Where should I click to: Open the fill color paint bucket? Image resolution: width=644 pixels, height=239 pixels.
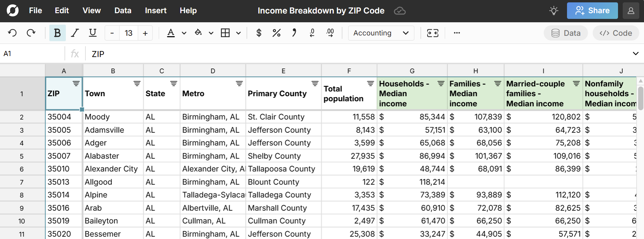pos(198,33)
